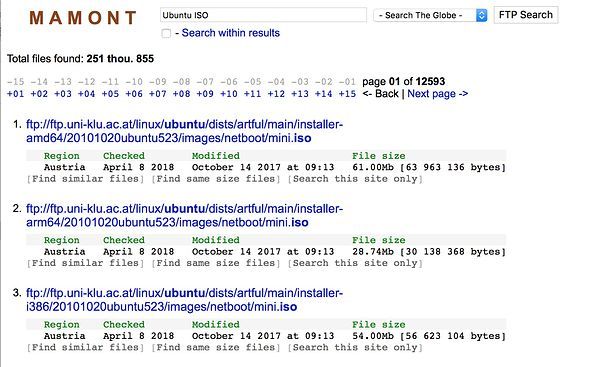Find same size files for 54.00Mb result
The image size is (610, 367).
click(216, 348)
